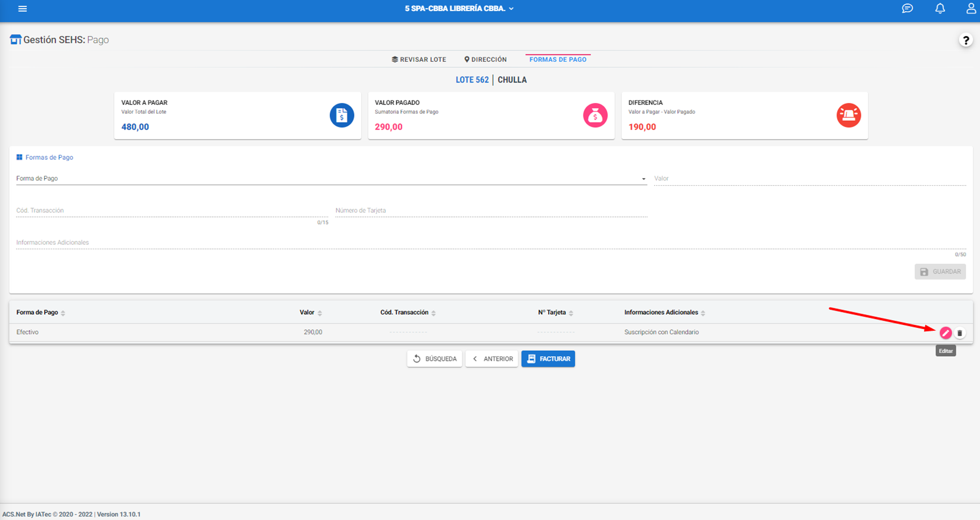Click the red alarm icon in Diferencia
Screen dimensions: 980x520
(848, 115)
